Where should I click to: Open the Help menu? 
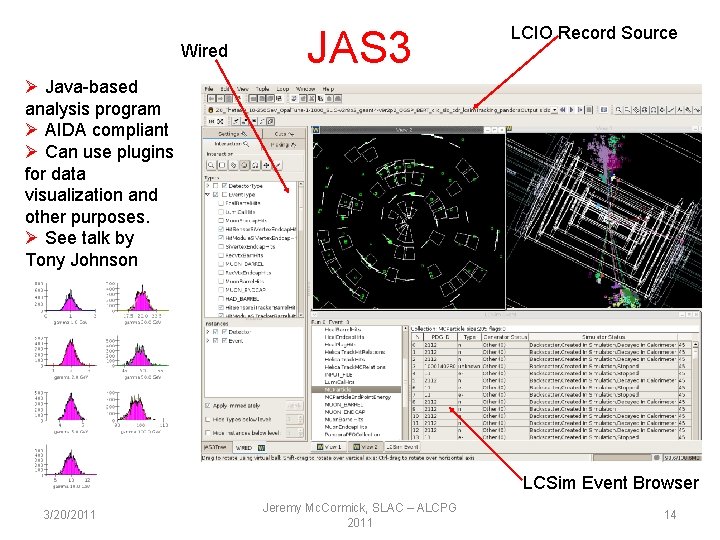(x=328, y=89)
